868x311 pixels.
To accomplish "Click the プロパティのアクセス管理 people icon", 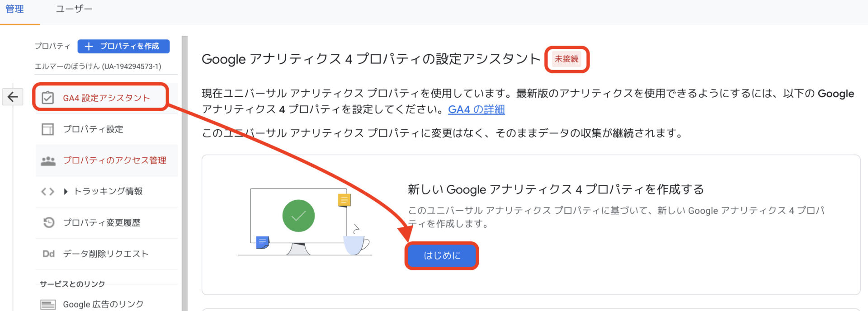I will (48, 160).
